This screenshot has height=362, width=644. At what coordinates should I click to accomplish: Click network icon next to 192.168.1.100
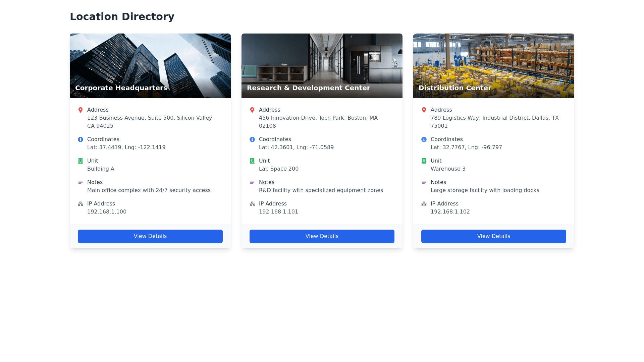[x=80, y=204]
